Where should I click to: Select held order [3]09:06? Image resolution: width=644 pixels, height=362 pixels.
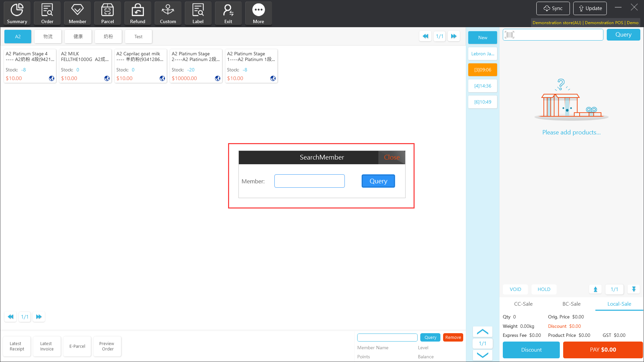click(482, 70)
